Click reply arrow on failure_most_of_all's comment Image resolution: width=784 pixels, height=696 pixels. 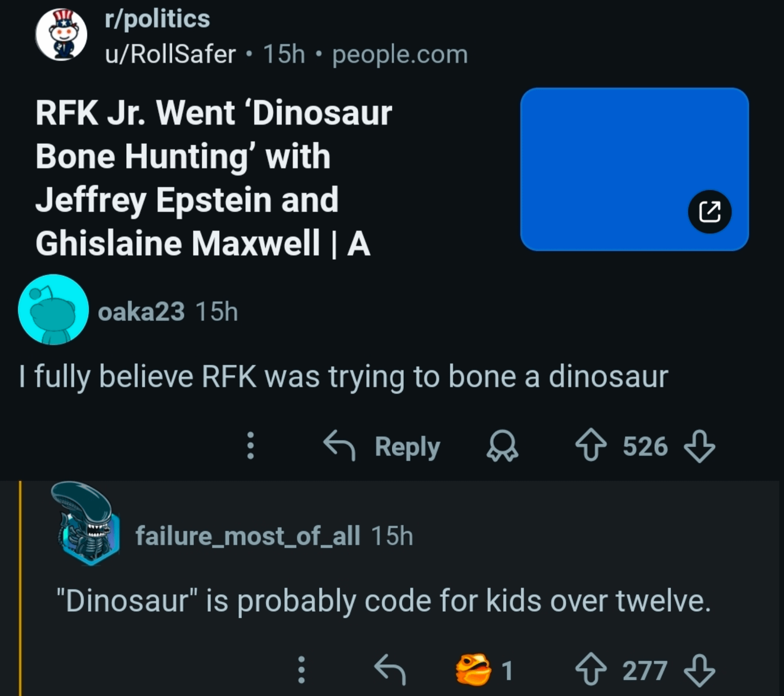[x=390, y=670]
